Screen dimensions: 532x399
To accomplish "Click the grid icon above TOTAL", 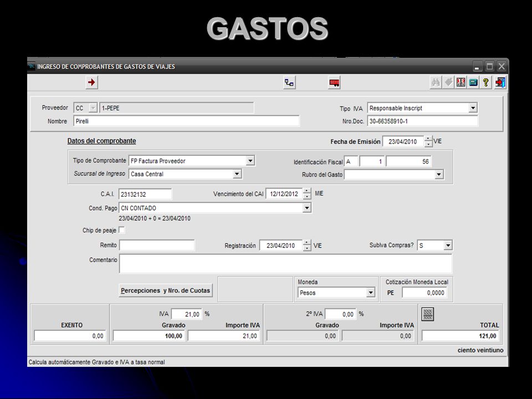I will pos(427,314).
